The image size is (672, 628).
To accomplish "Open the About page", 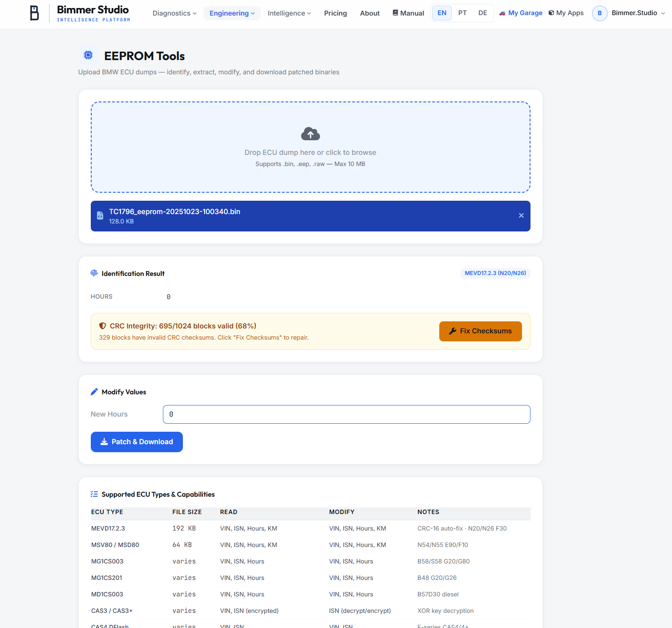I will click(370, 13).
